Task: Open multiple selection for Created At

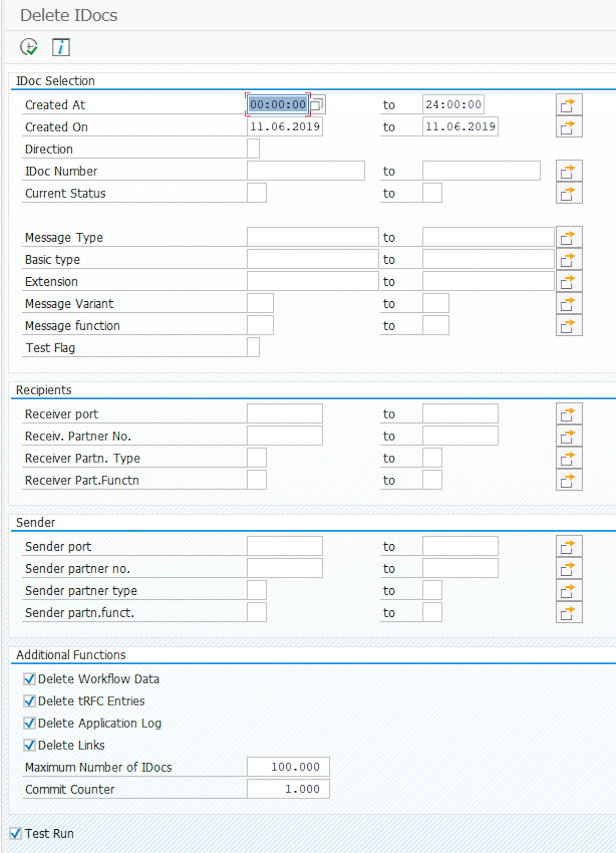Action: [x=569, y=105]
